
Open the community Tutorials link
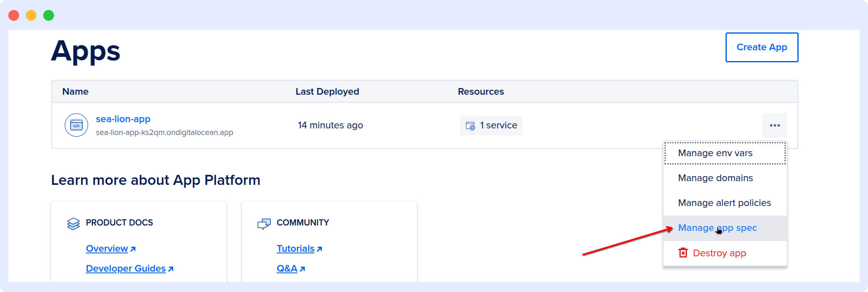pyautogui.click(x=295, y=248)
